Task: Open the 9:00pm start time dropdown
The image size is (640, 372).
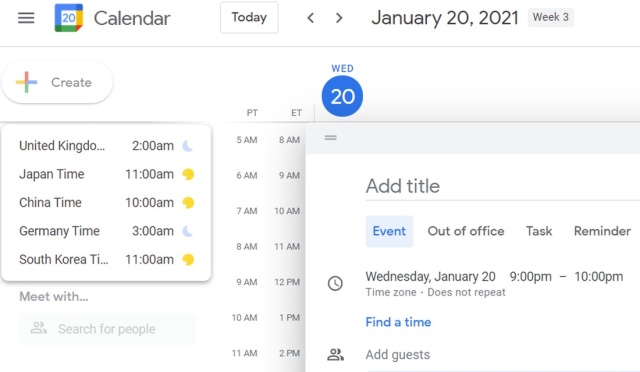Action: point(530,276)
